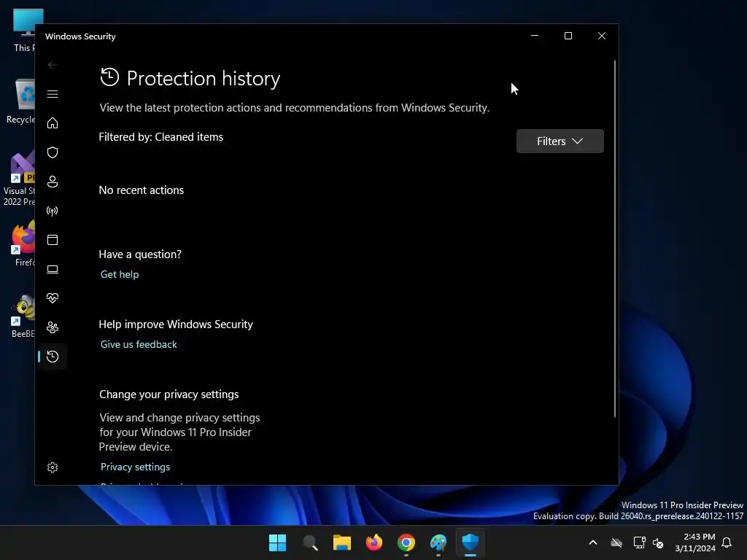The height and width of the screenshot is (560, 747).
Task: Go back using the back arrow
Action: (53, 65)
